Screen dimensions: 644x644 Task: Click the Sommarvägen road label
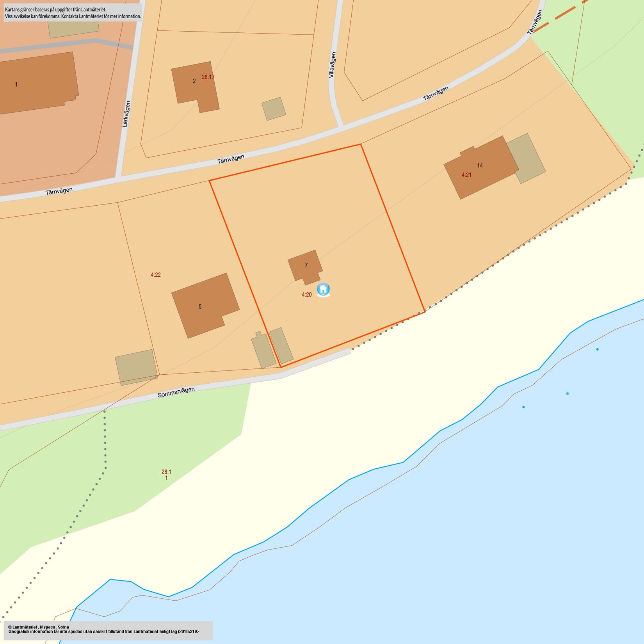click(x=176, y=392)
